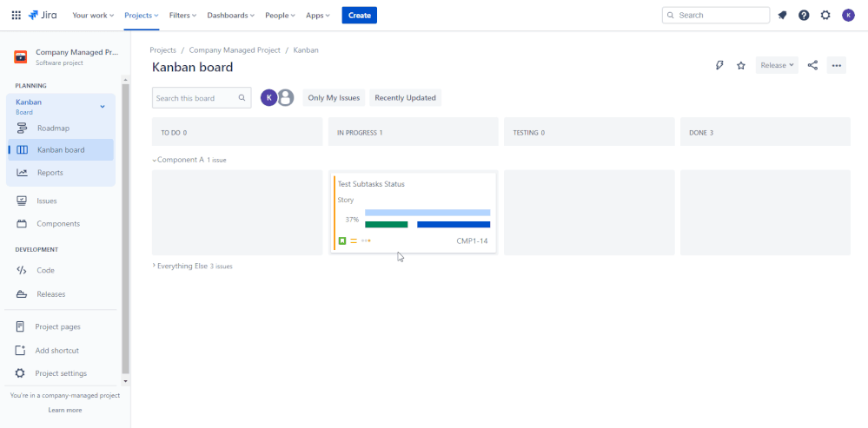This screenshot has height=428, width=868.
Task: Open Kanban board in sidebar
Action: tap(61, 150)
